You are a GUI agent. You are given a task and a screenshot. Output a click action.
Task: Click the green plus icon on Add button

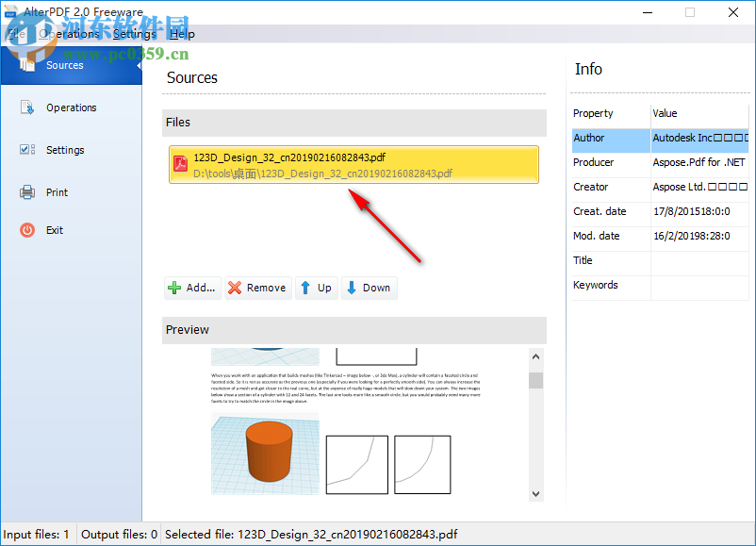point(176,288)
